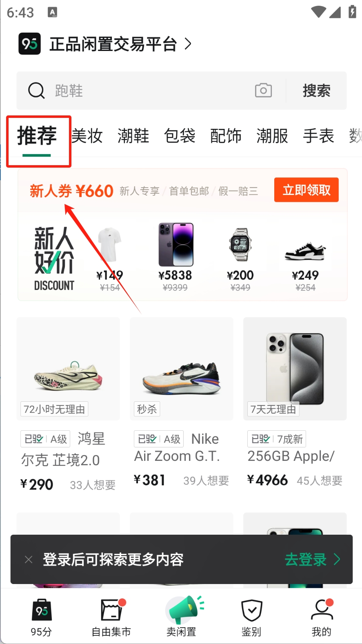Screen dimensions: 362x644
Task: Tap 去登录 link
Action: pos(306,559)
